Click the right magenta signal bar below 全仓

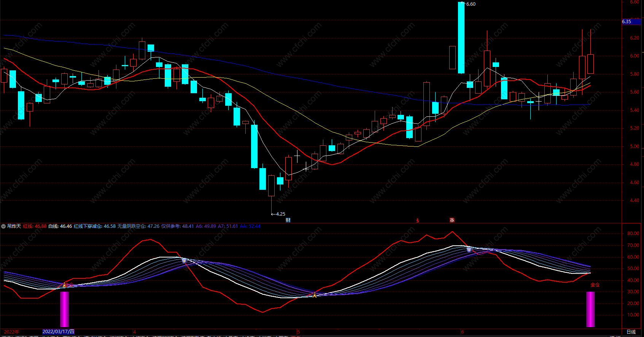pyautogui.click(x=590, y=309)
